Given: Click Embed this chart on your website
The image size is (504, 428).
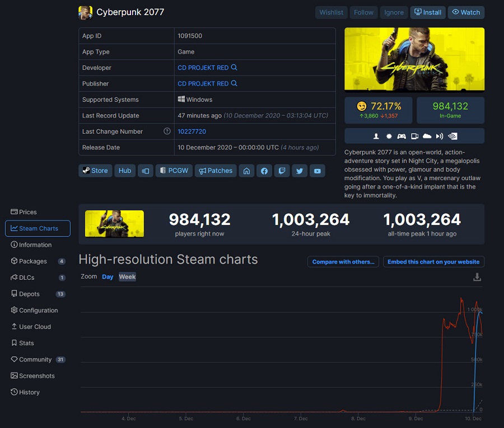Looking at the screenshot, I should click(x=433, y=262).
